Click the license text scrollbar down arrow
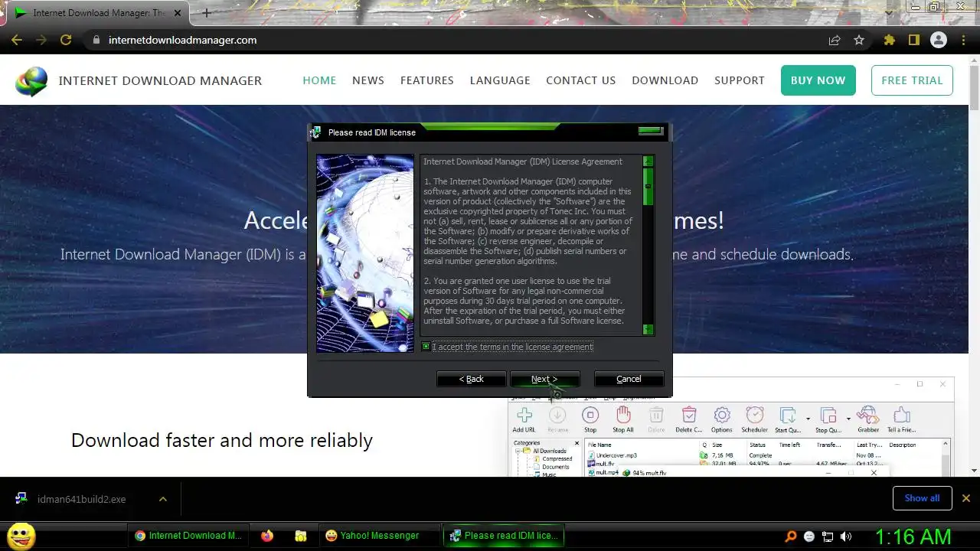 [x=648, y=329]
